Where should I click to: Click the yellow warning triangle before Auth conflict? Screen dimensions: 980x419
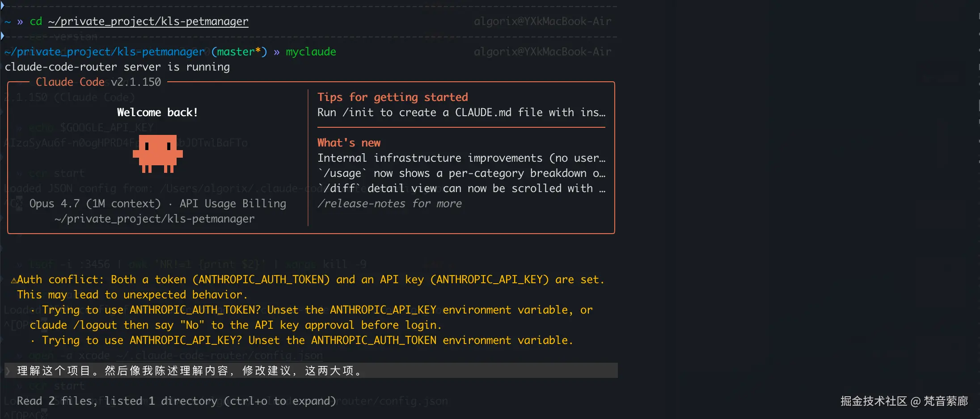pyautogui.click(x=14, y=280)
